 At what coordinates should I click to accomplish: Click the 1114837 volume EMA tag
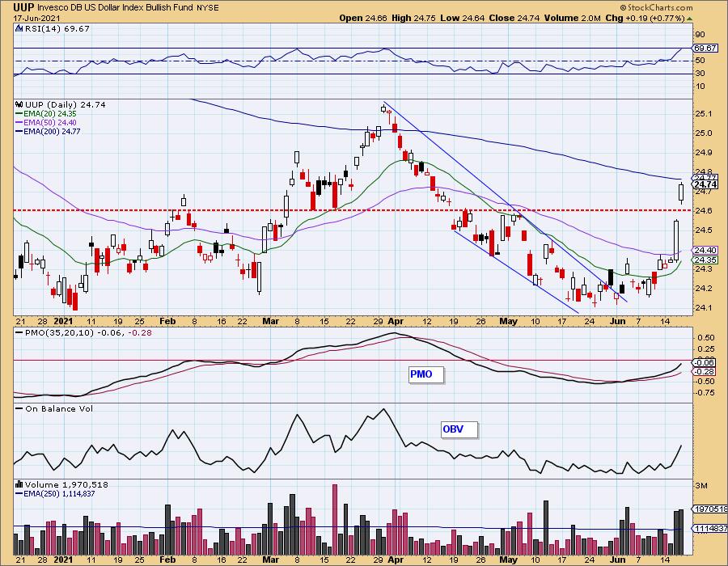(710, 529)
